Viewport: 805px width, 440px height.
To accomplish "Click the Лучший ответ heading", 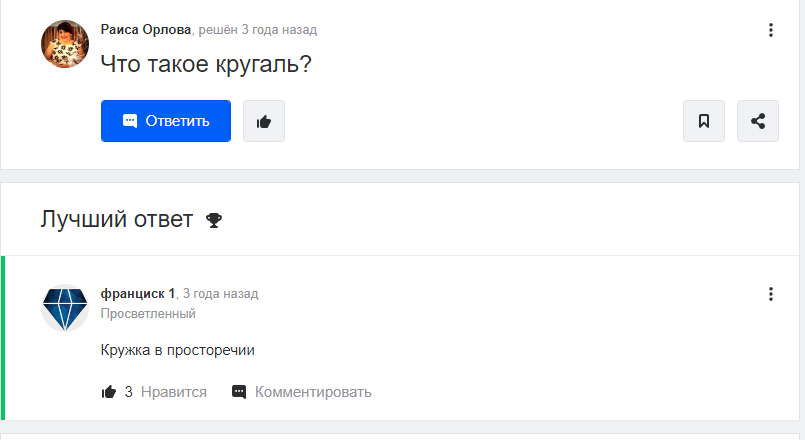I will point(116,220).
